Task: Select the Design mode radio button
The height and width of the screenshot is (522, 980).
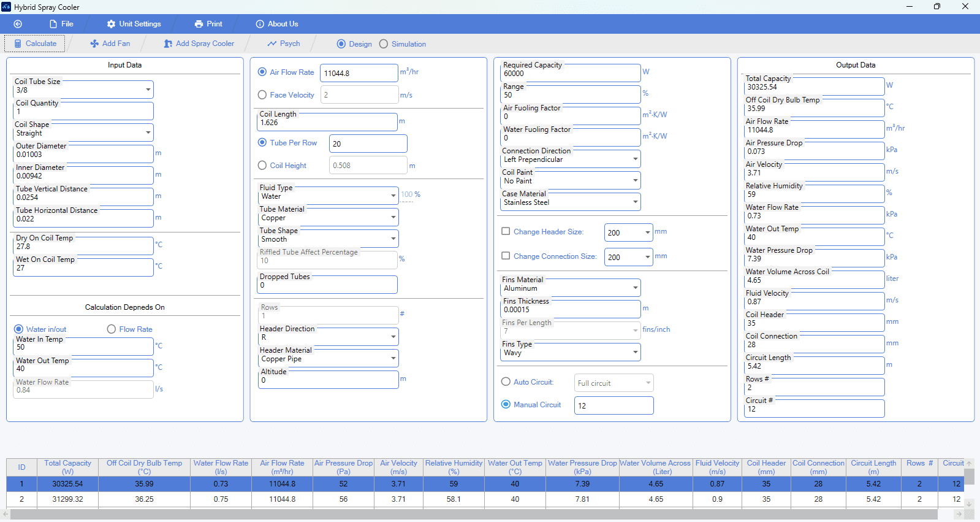Action: [341, 44]
